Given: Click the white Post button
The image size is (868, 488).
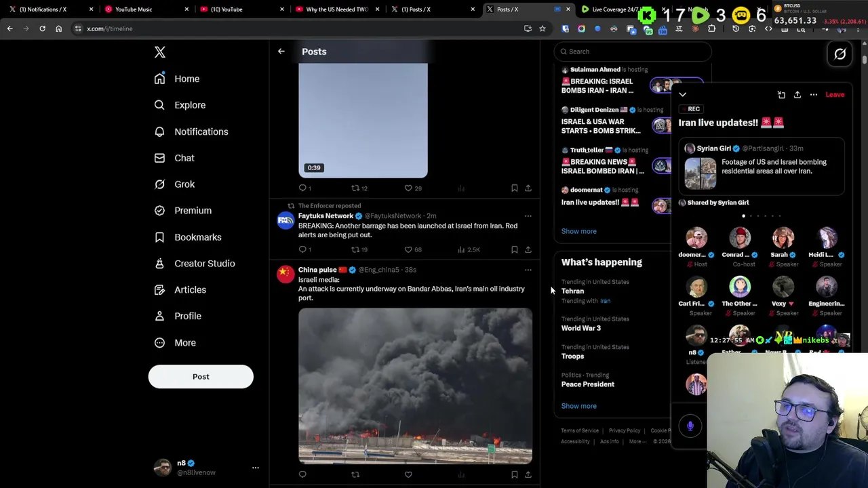Looking at the screenshot, I should click(x=201, y=376).
